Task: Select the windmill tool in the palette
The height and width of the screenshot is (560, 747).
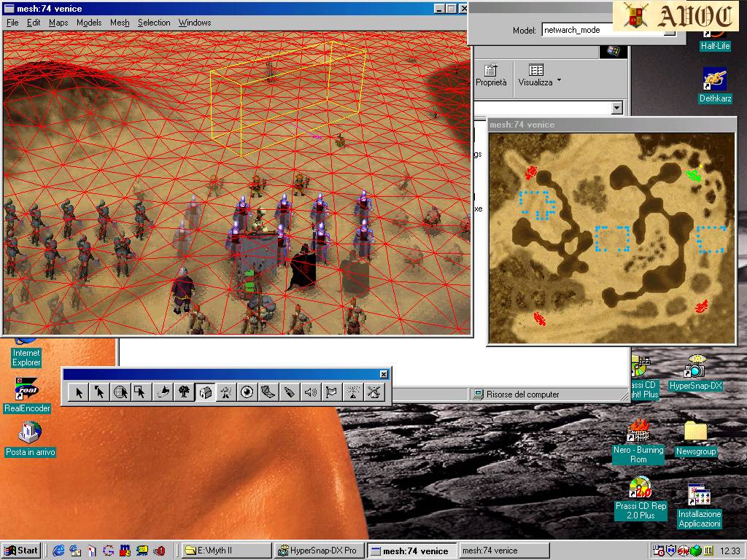Action: tap(374, 392)
